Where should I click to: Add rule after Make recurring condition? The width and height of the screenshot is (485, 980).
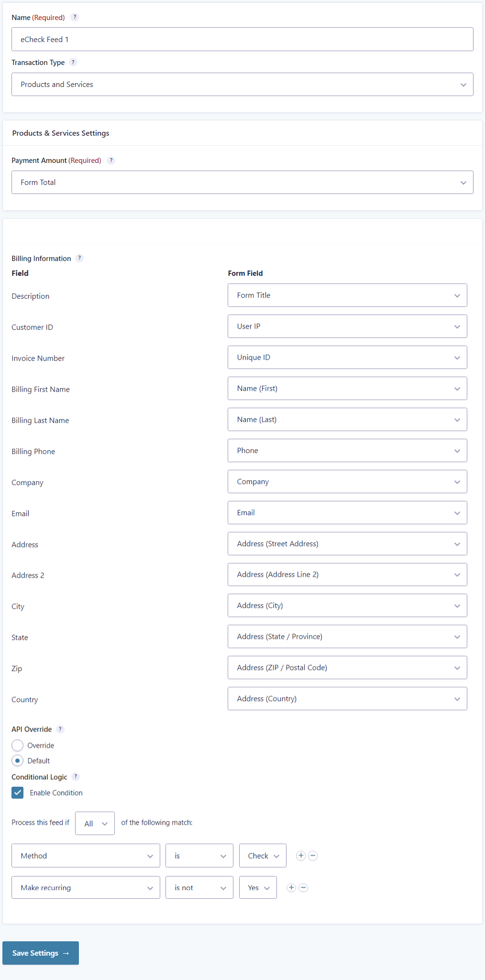tap(291, 888)
